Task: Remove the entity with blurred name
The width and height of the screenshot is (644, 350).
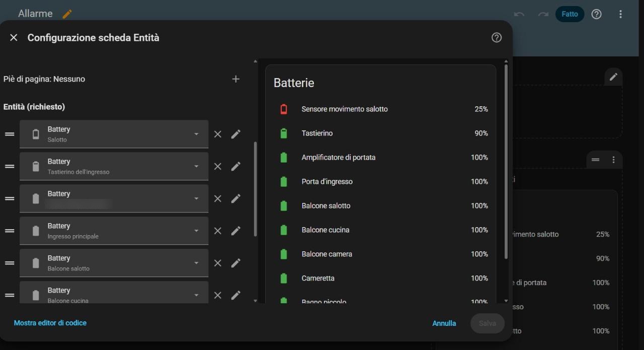Action: (217, 198)
